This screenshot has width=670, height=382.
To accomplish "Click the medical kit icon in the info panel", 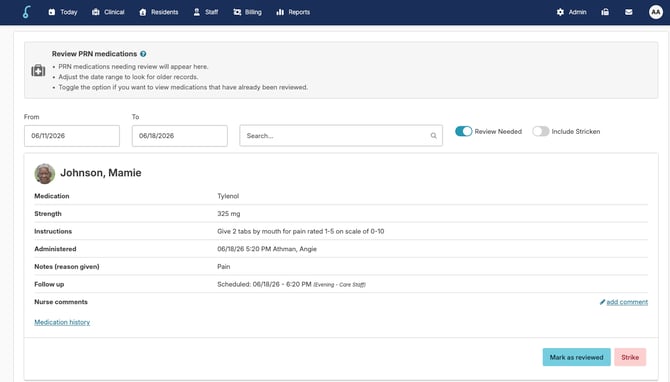I will tap(38, 70).
